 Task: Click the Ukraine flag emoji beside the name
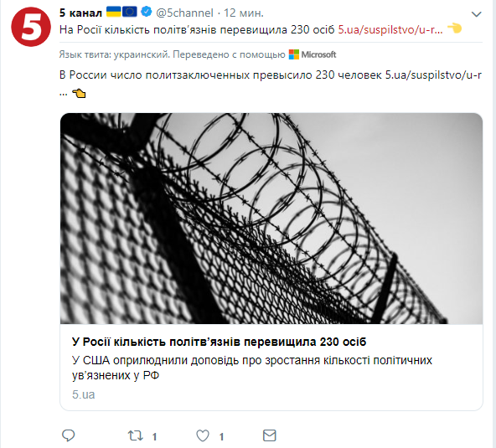pyautogui.click(x=114, y=12)
